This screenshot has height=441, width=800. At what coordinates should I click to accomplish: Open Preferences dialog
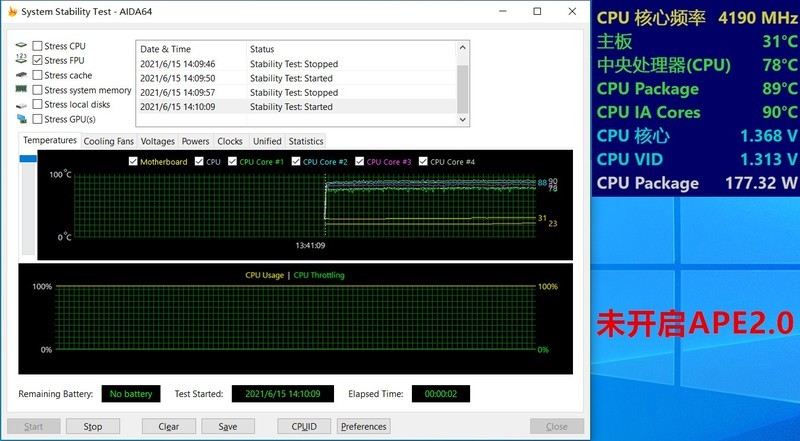(x=364, y=426)
